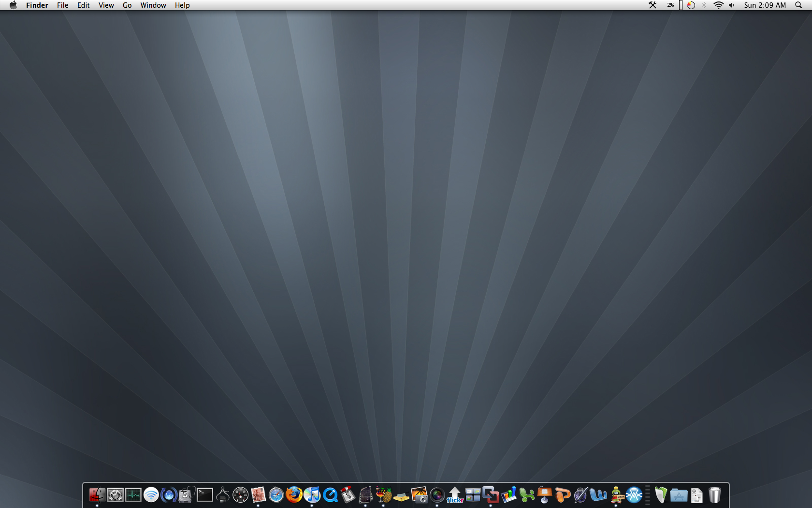Open the Transmission lever icon in Dock

click(348, 495)
